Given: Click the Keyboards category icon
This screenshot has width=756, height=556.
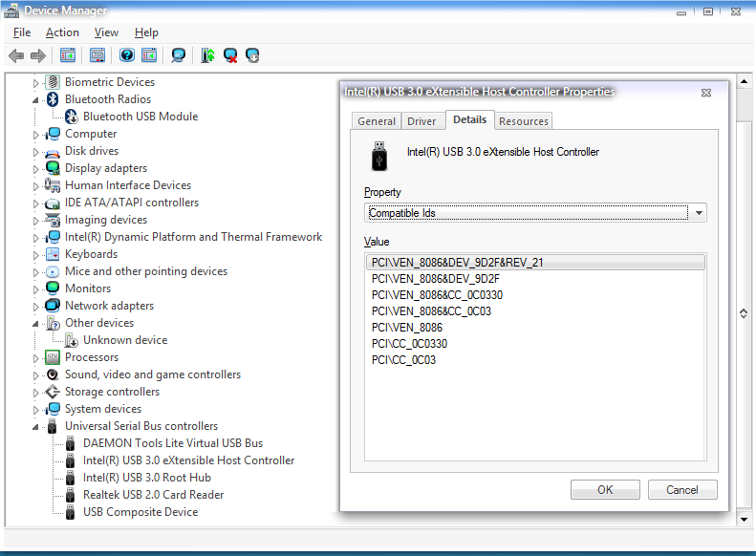Looking at the screenshot, I should [x=53, y=254].
